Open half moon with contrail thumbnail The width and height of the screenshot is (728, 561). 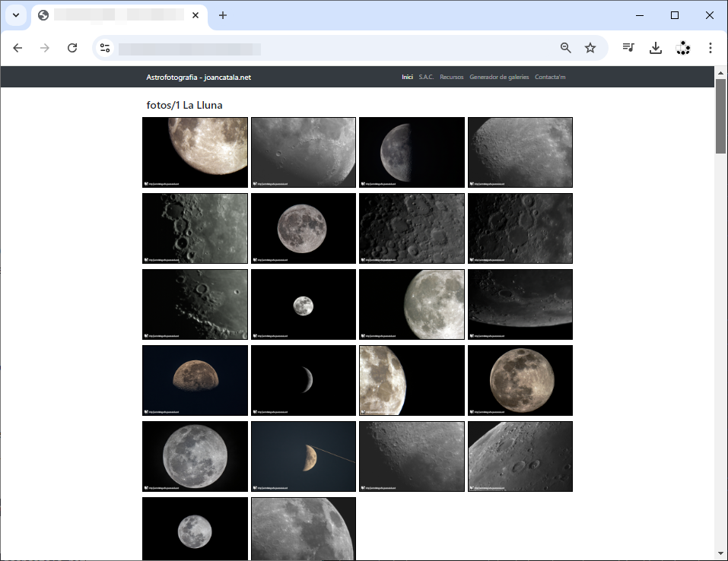coord(304,457)
